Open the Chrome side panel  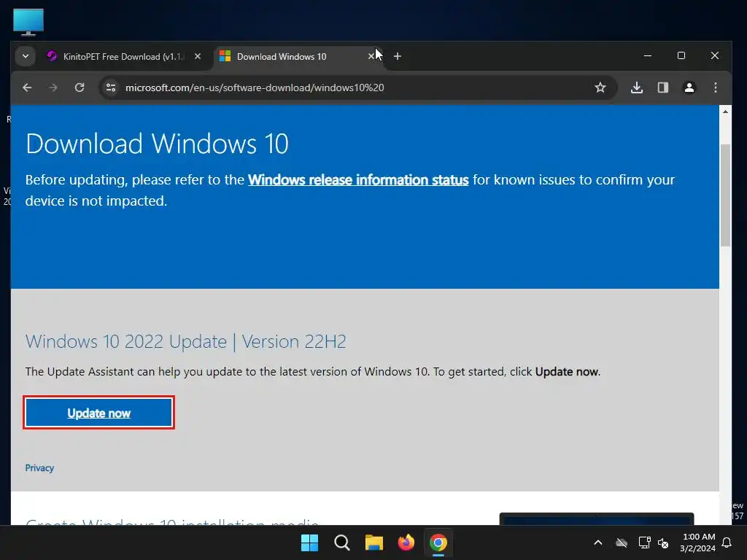663,87
